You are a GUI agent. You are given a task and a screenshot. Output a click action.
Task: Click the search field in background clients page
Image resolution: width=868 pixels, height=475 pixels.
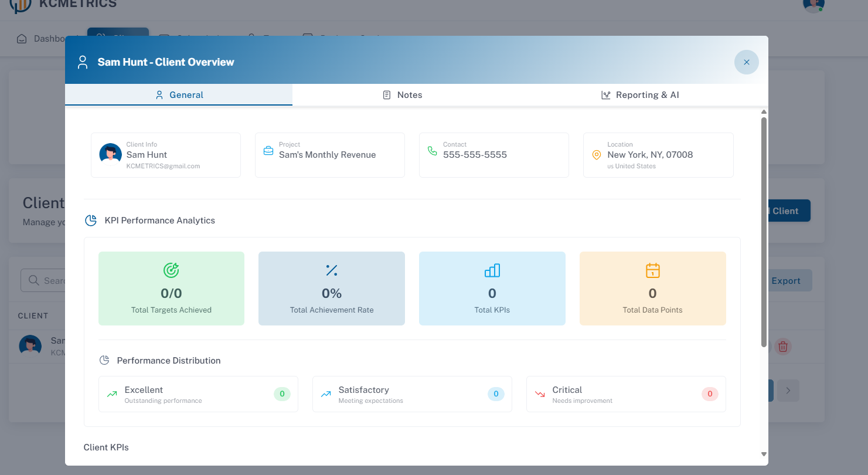coord(43,280)
